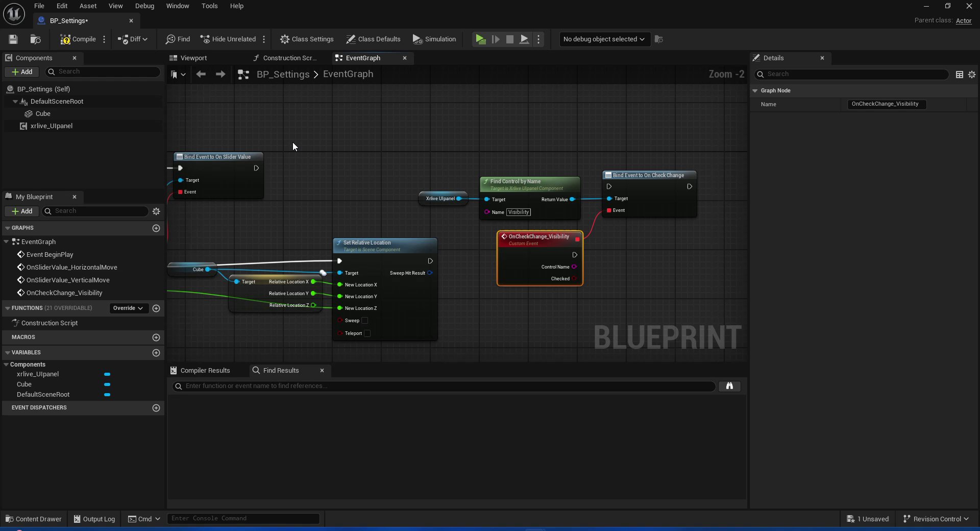
Task: Open the debug object selector dropdown
Action: [x=604, y=39]
